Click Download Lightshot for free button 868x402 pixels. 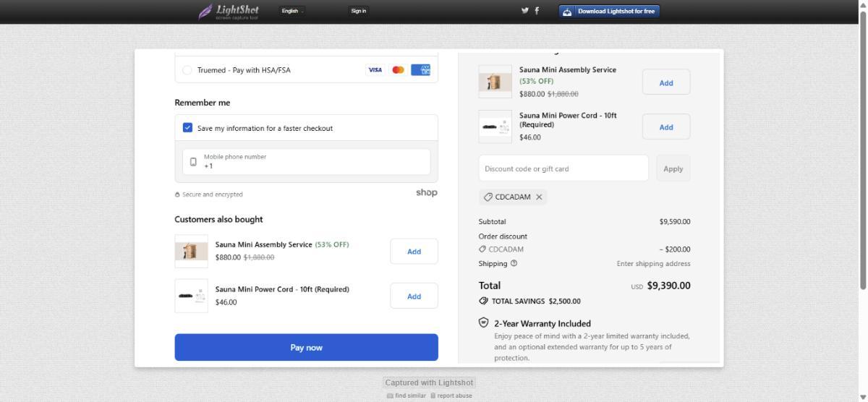609,11
